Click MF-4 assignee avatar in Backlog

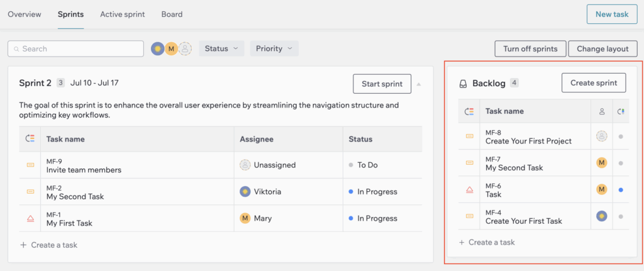[602, 216]
